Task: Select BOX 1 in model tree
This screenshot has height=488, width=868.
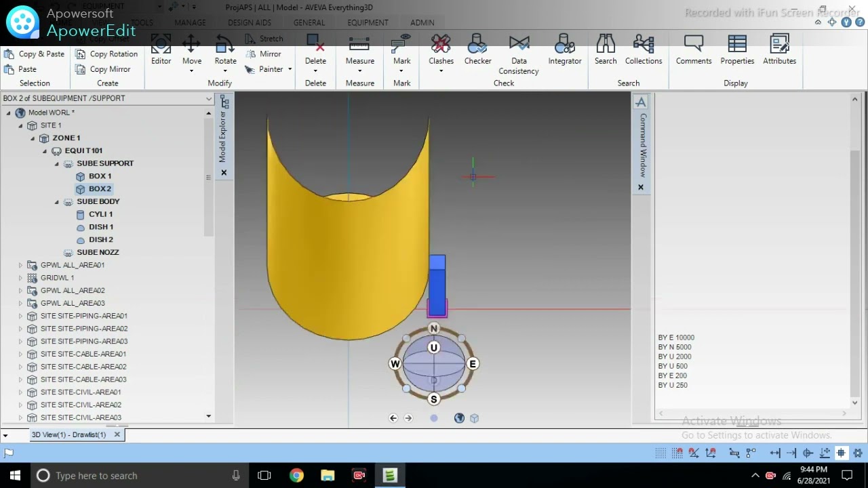Action: click(100, 176)
